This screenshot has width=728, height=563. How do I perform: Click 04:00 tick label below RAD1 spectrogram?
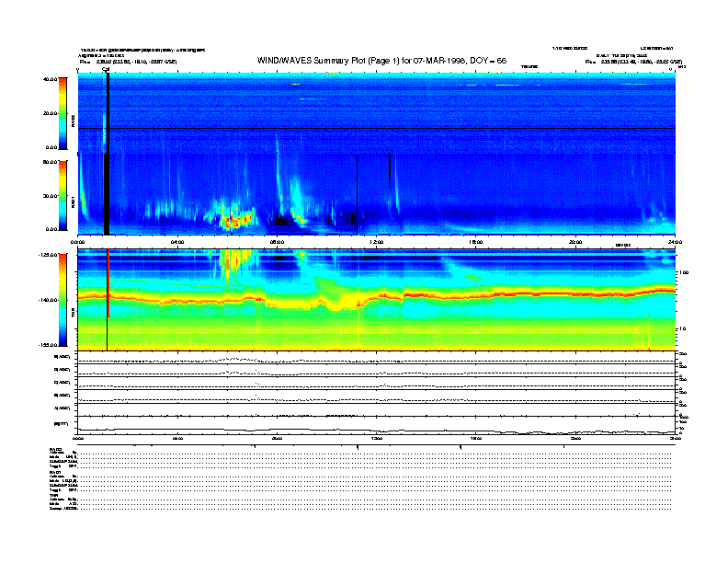tap(177, 242)
